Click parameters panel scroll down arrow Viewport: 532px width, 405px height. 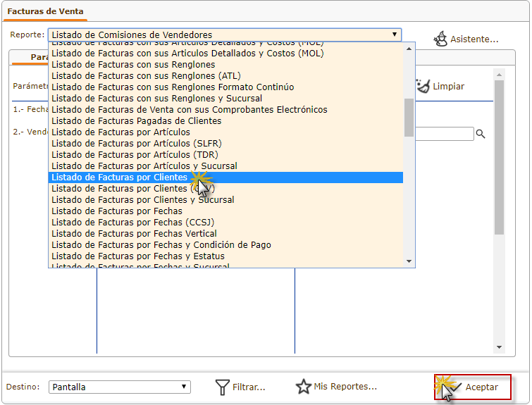[499, 347]
